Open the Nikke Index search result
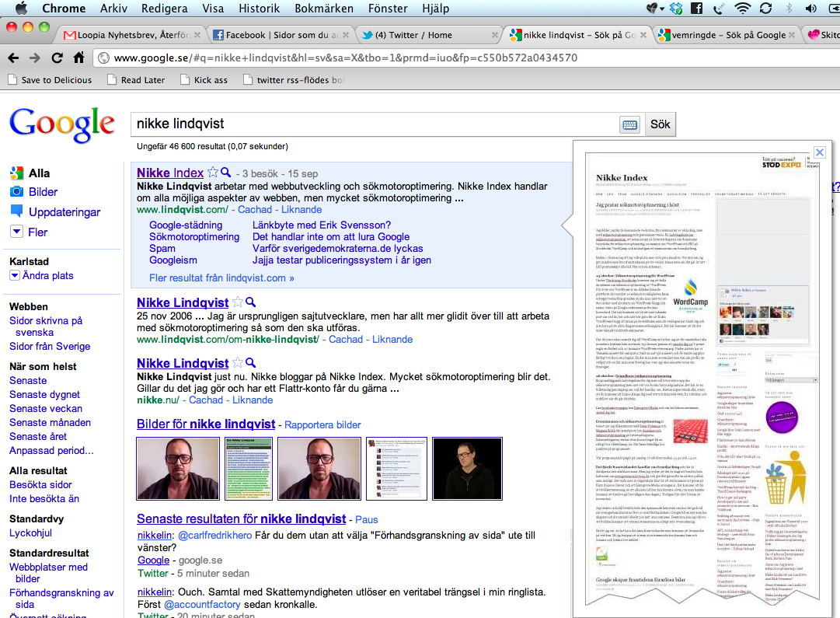840x618 pixels. pos(170,173)
